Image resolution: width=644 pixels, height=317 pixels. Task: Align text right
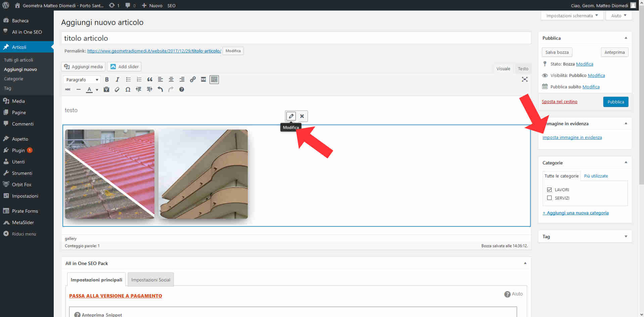coord(182,80)
